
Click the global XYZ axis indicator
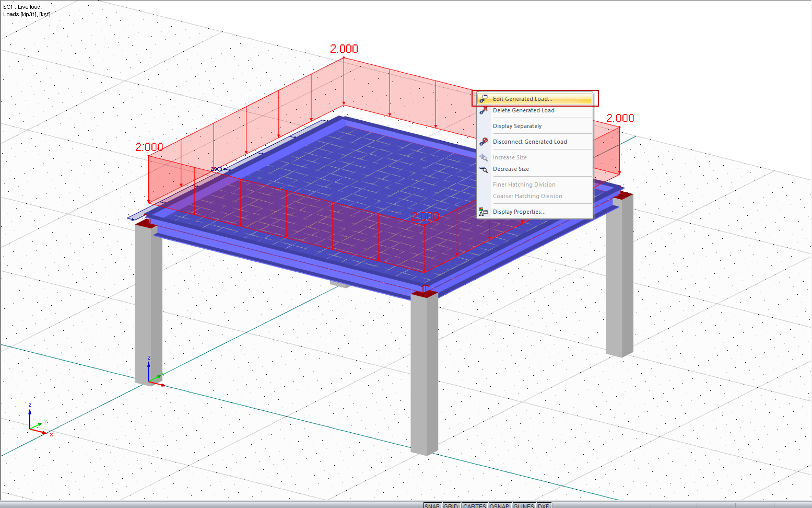tap(39, 420)
